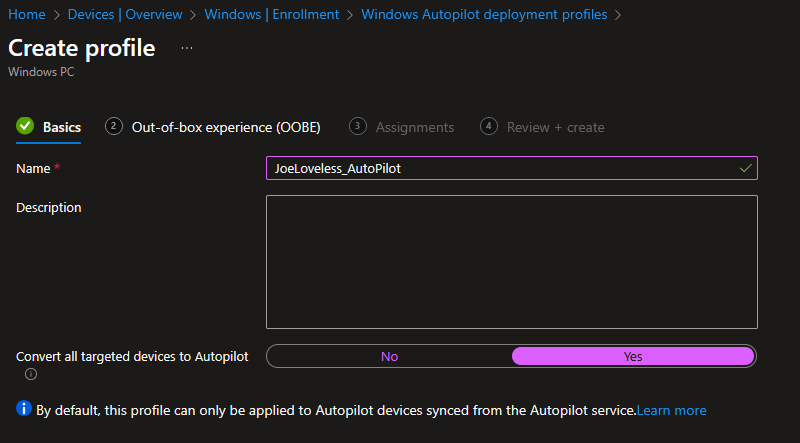The width and height of the screenshot is (800, 443).
Task: Open Windows Autopilot deployment profiles breadcrumb
Action: (x=484, y=14)
